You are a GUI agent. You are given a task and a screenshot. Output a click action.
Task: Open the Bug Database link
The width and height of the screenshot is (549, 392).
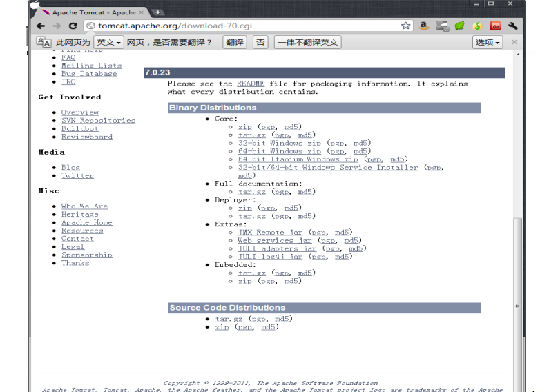pyautogui.click(x=89, y=73)
